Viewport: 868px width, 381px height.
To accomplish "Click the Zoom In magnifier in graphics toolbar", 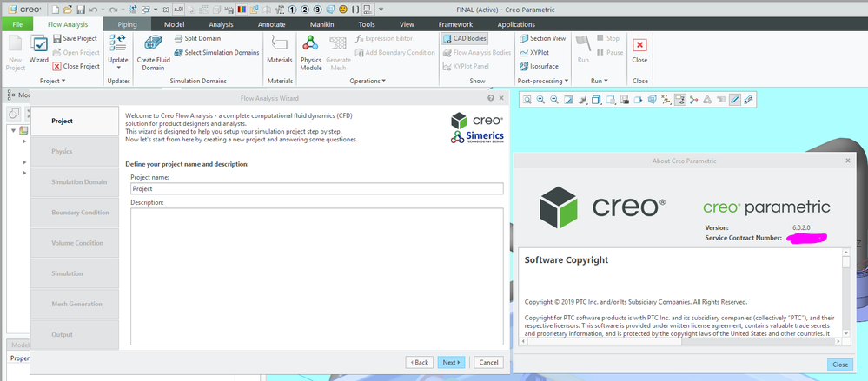I will pos(540,100).
